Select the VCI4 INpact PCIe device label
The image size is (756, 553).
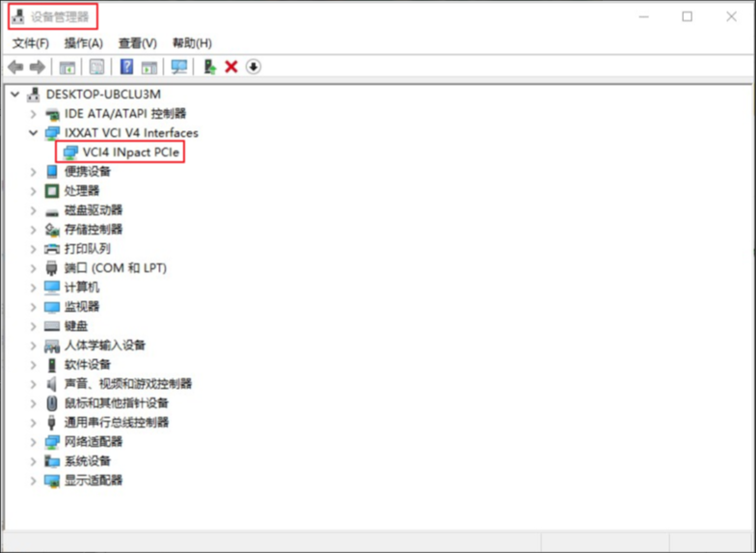131,152
